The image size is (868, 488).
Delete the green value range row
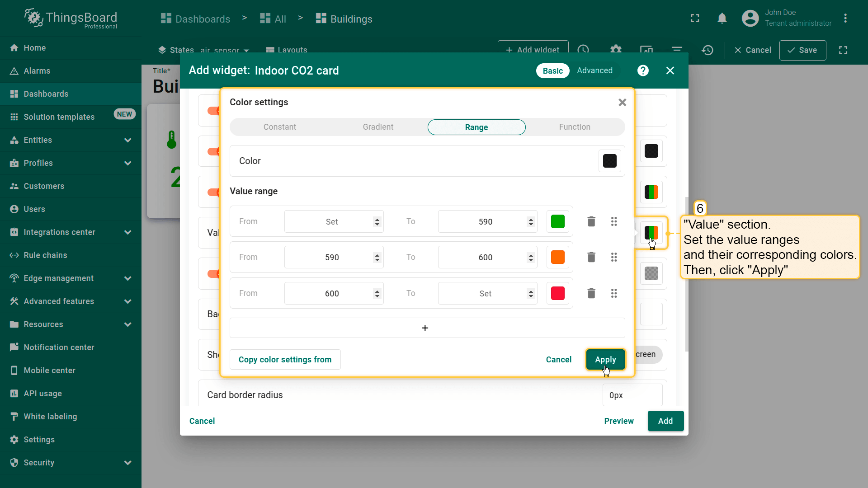pyautogui.click(x=591, y=221)
